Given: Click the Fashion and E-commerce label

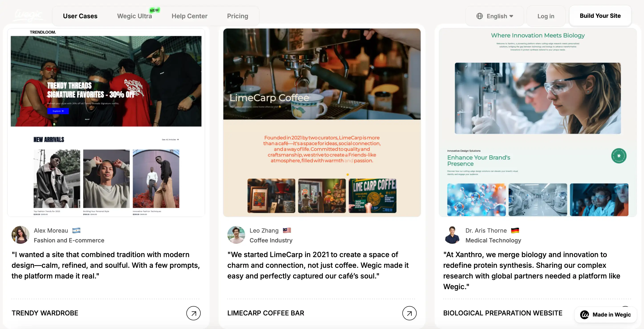Looking at the screenshot, I should click(69, 240).
